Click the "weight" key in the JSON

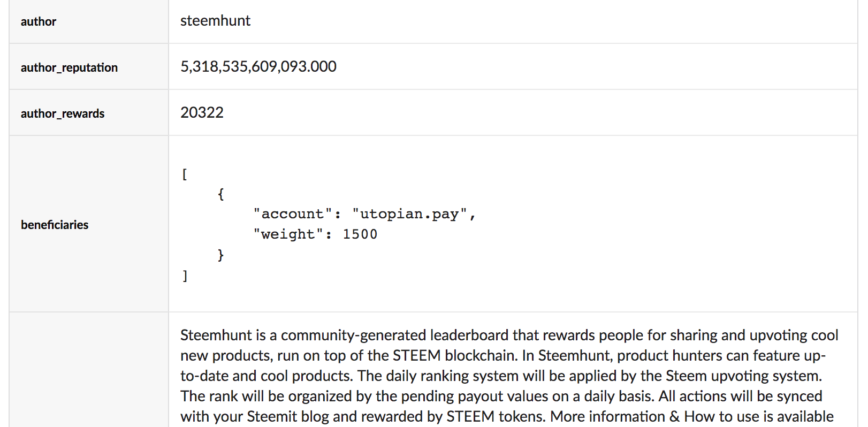tap(288, 234)
